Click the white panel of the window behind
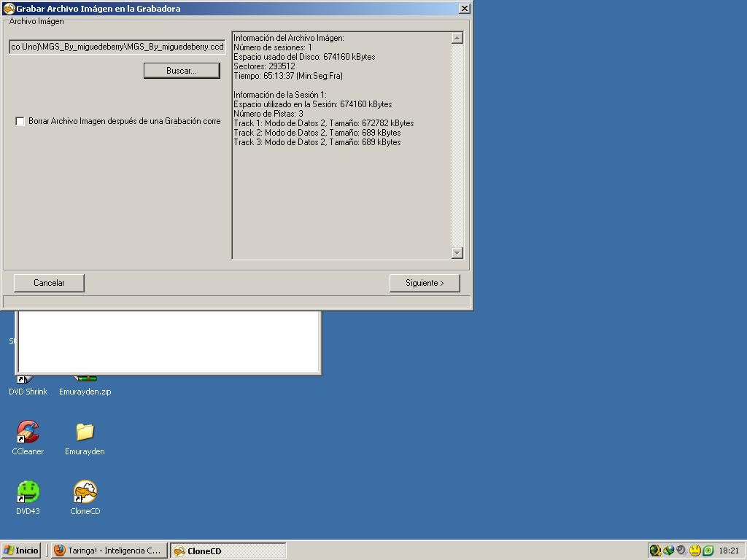This screenshot has width=747, height=560. 169,341
